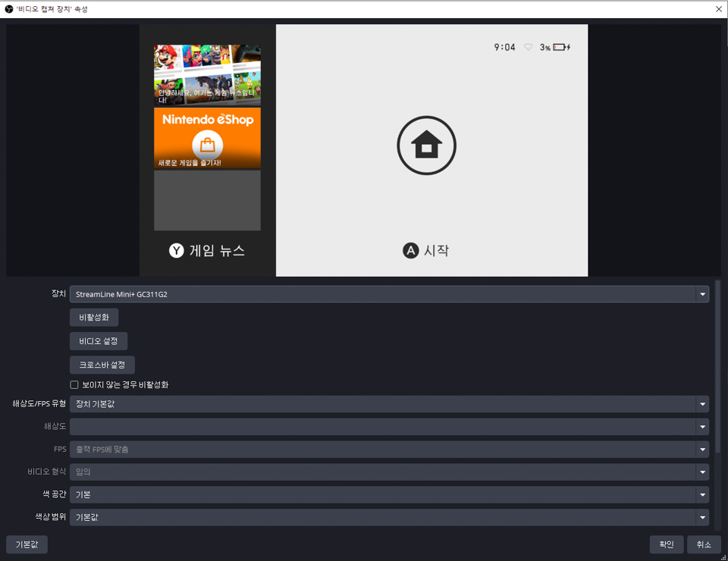
Task: Open the 장치 device dropdown
Action: [389, 294]
